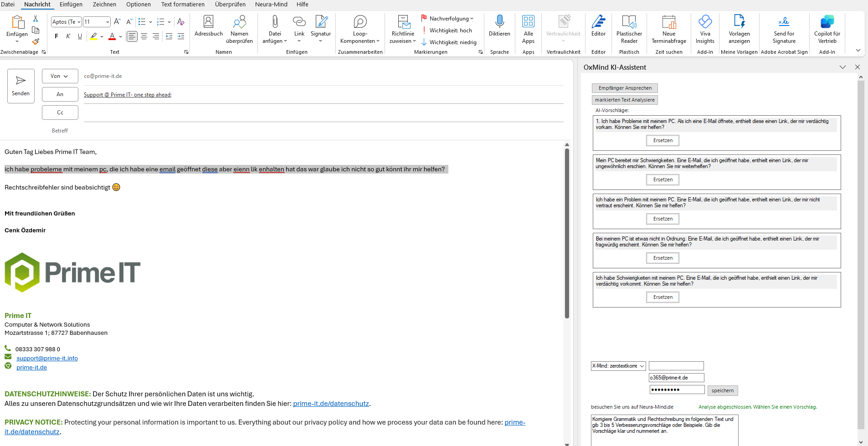The height and width of the screenshot is (446, 868).
Task: Click the Copy icon in Zwischenablage
Action: tap(36, 30)
